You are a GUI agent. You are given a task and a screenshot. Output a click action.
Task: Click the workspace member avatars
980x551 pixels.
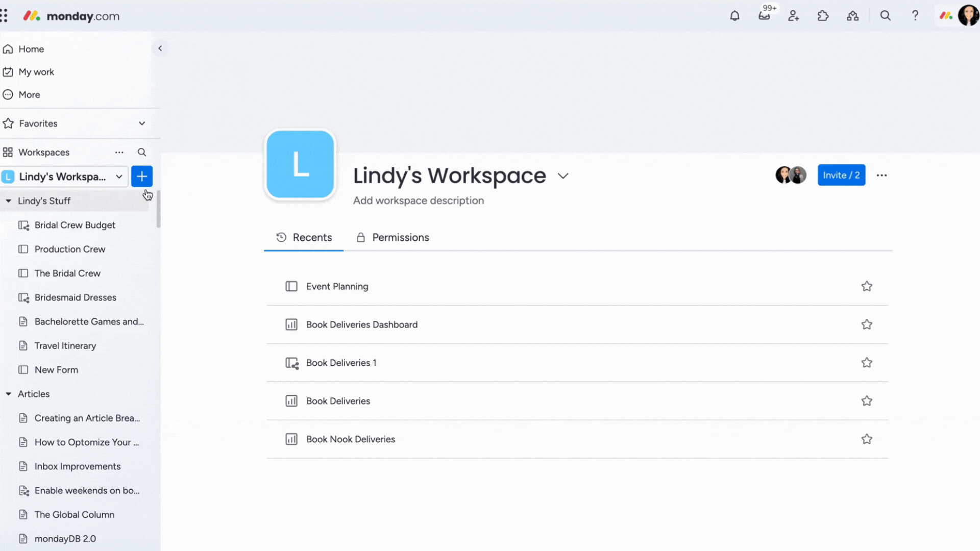(x=791, y=175)
